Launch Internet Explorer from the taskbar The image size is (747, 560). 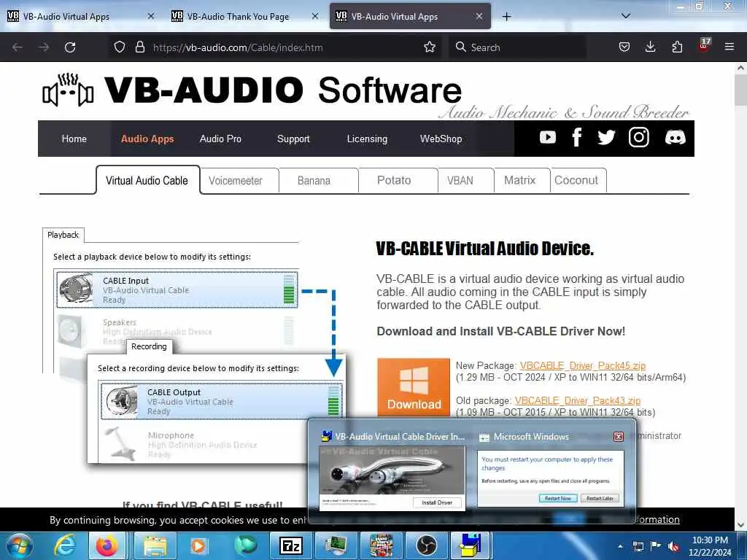pos(65,546)
